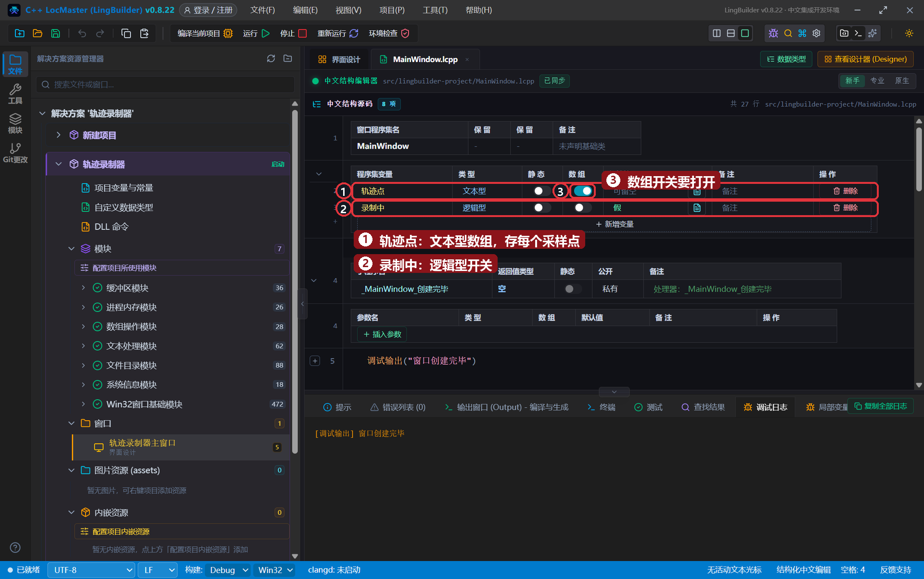Screen dimensions: 924x579
Task: Open the 工具 sidebar panel
Action: pyautogui.click(x=15, y=94)
